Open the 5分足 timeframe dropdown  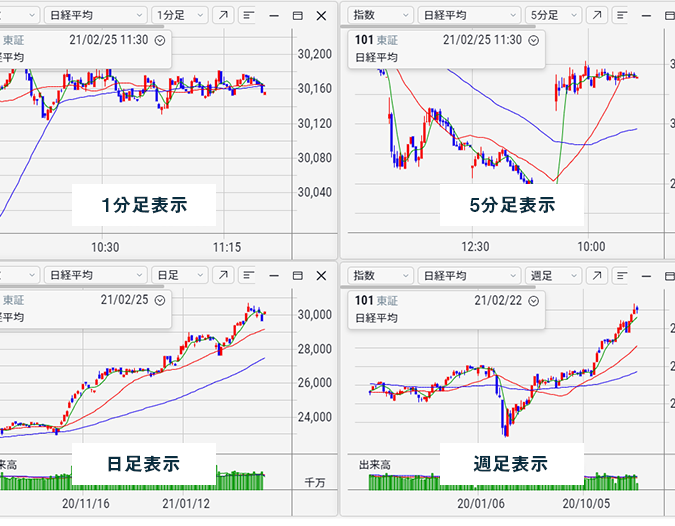553,16
